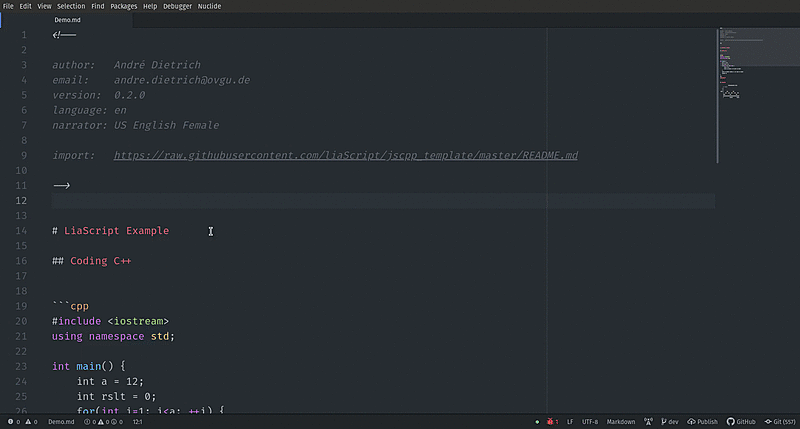The image size is (800, 429).
Task: Click the 'language: en' line
Action: 89,110
